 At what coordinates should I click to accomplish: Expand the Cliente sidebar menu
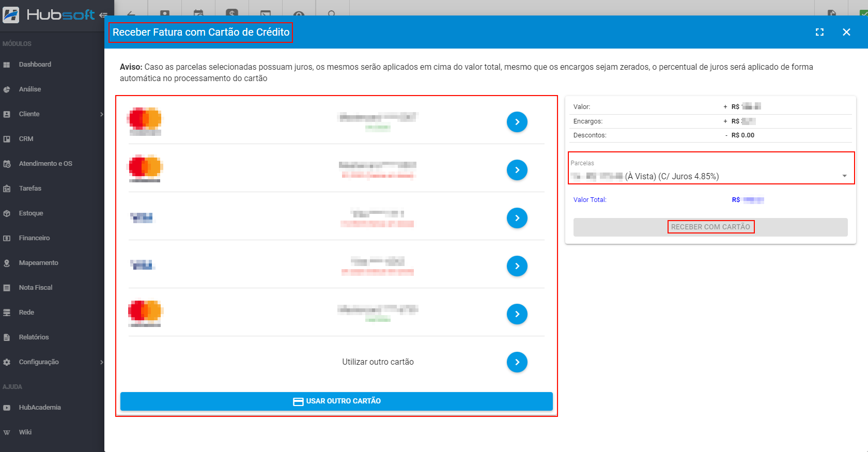[52, 114]
